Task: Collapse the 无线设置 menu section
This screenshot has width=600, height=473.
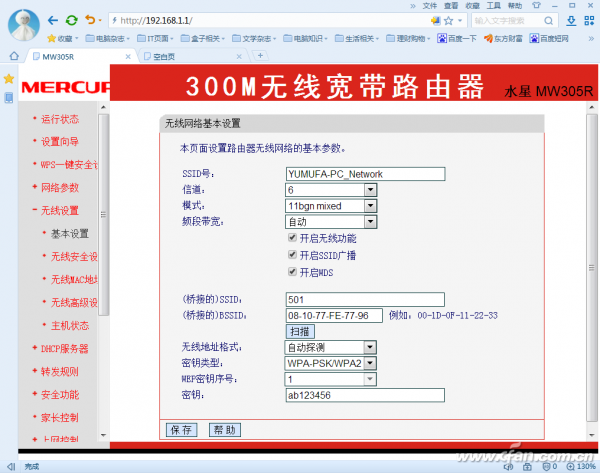Action: click(60, 210)
